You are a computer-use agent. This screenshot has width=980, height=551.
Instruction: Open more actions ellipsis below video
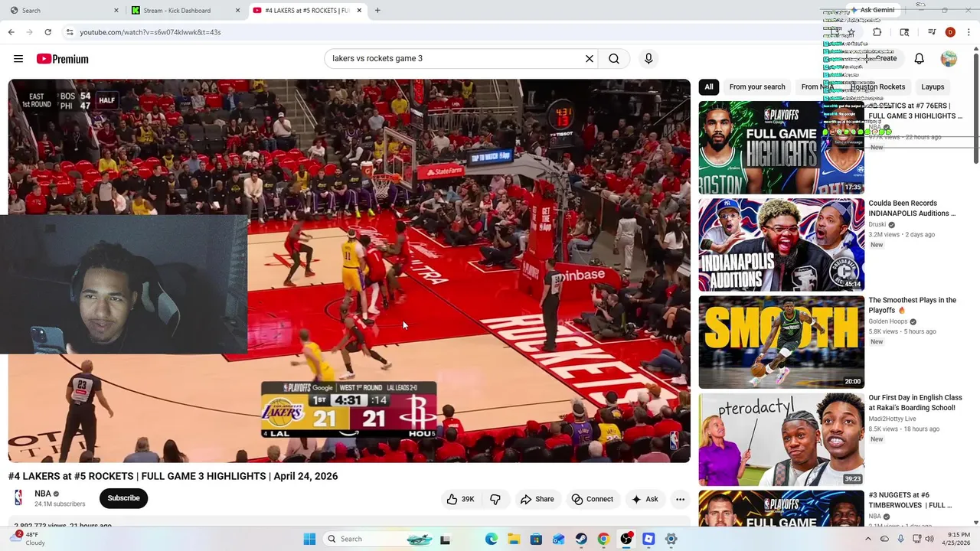tap(680, 499)
